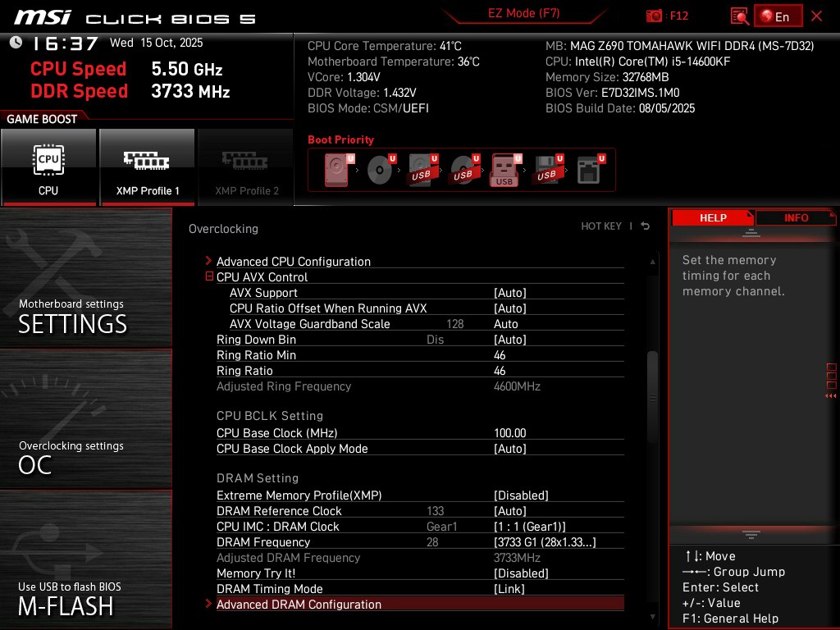The image size is (840, 630).
Task: Select the USB hard disk boot icon
Action: (422, 170)
